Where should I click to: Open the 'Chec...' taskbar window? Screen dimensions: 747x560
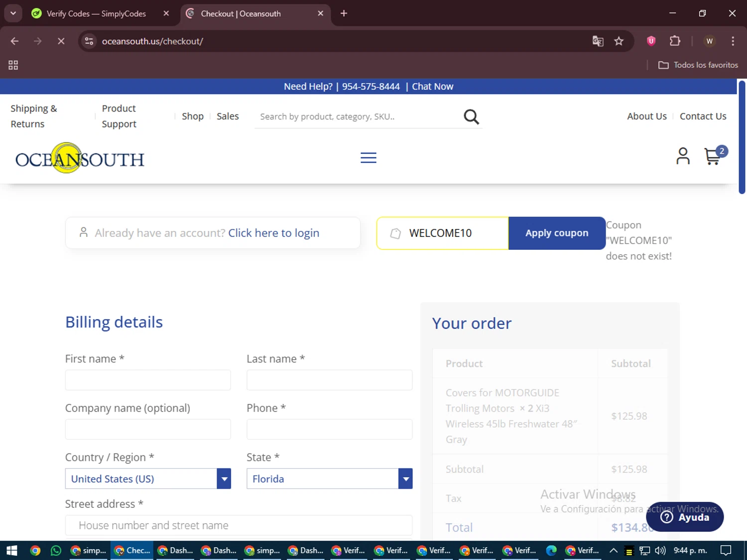click(132, 551)
